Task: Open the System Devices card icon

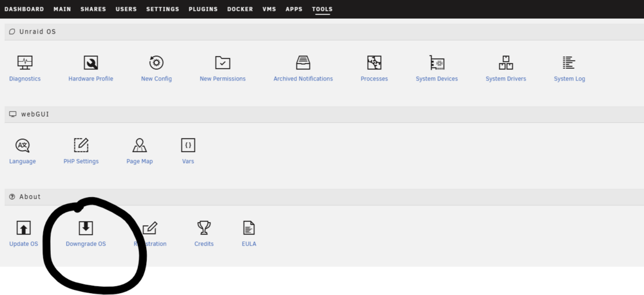Action: 437,62
